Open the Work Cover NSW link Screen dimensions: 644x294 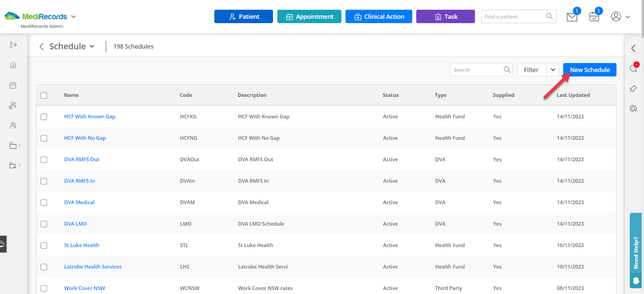(x=85, y=288)
